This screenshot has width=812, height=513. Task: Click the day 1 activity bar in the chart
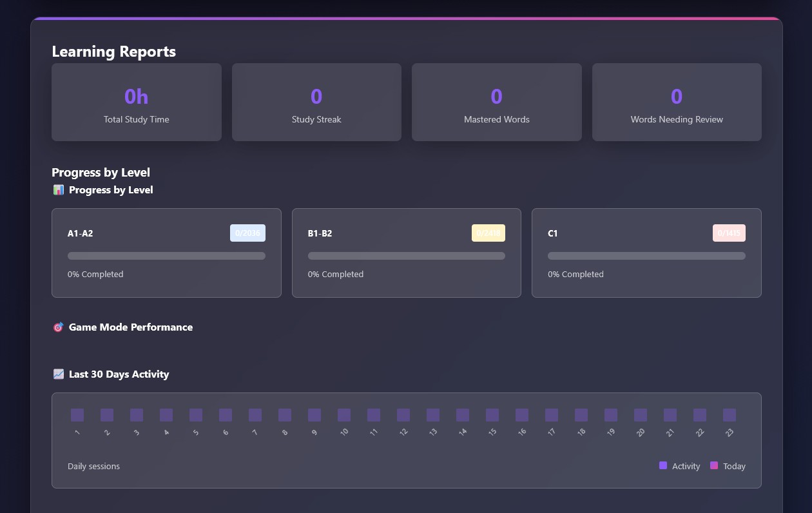click(x=77, y=415)
